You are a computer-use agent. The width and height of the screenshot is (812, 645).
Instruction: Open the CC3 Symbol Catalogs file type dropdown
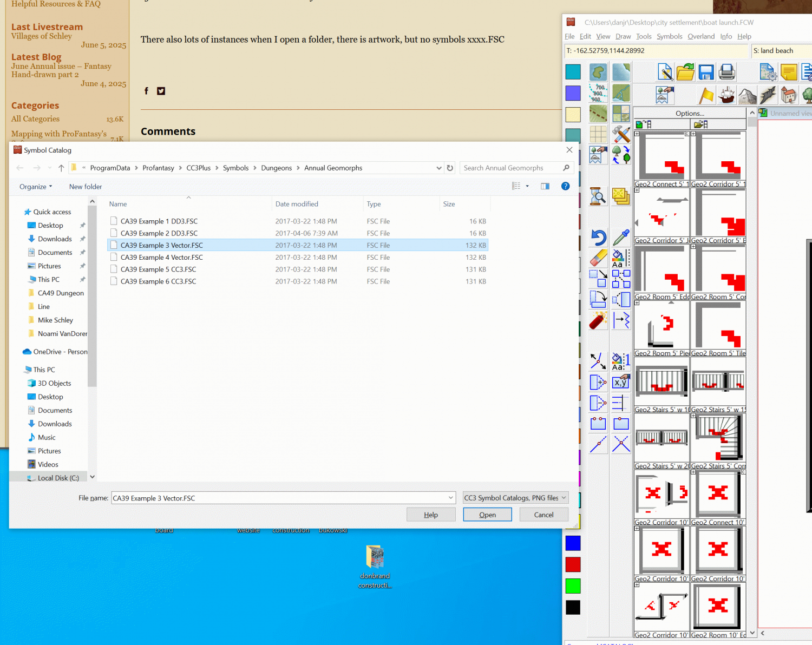coord(515,498)
